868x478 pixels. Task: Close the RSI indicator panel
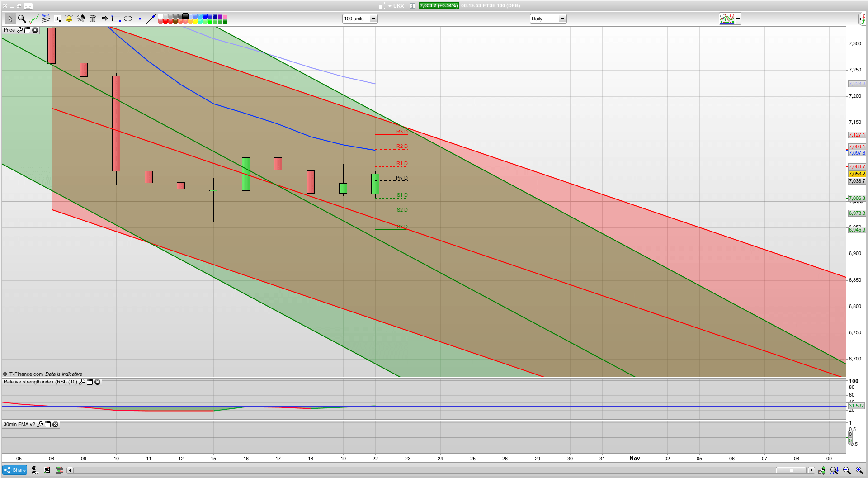tap(97, 382)
